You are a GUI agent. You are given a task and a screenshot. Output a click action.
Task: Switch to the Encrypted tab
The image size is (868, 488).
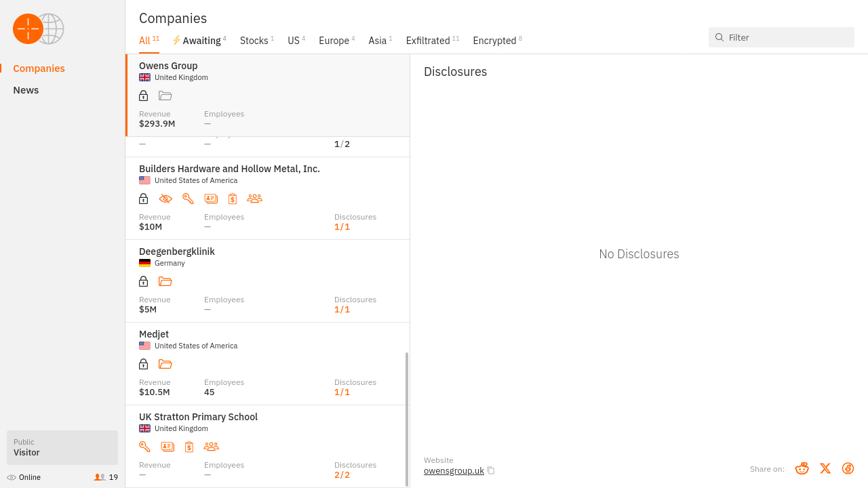[x=498, y=41]
